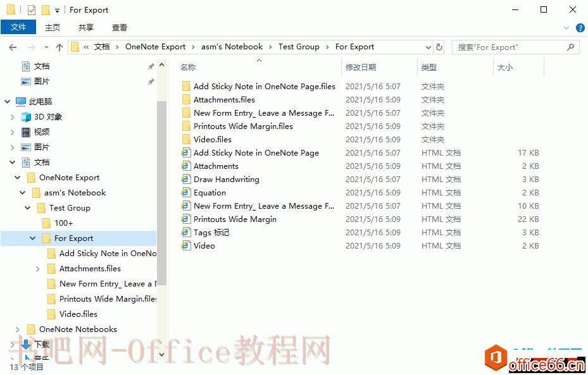This screenshot has width=588, height=375.
Task: Select Printouts Wide Margin.files folder icon in list
Action: 186,126
